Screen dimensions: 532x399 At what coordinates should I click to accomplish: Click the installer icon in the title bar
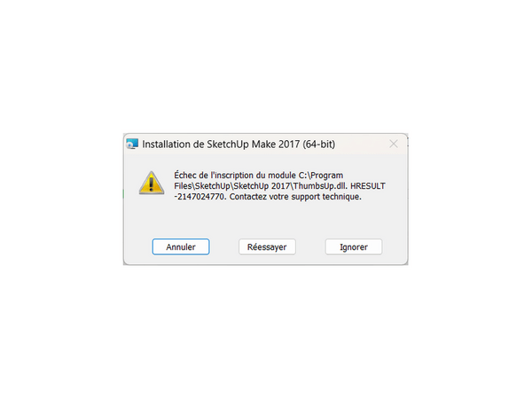coord(132,144)
